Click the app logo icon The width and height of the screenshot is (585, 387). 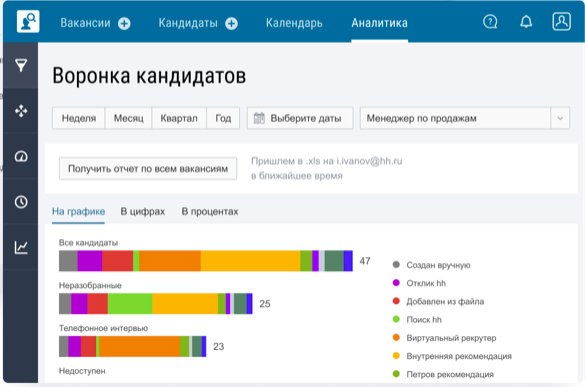tap(28, 22)
